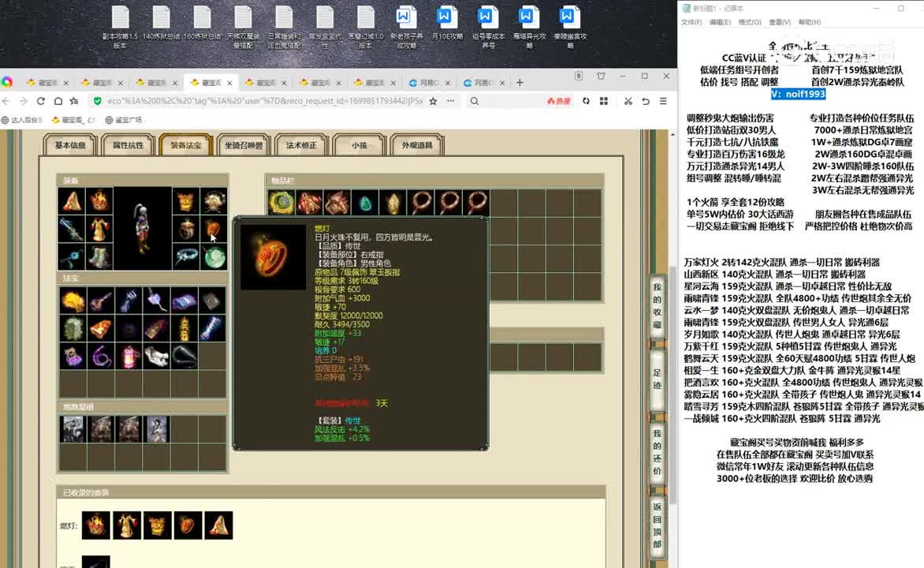This screenshot has height=568, width=924.
Task: Switch to the 法术修正 tab
Action: (x=301, y=145)
